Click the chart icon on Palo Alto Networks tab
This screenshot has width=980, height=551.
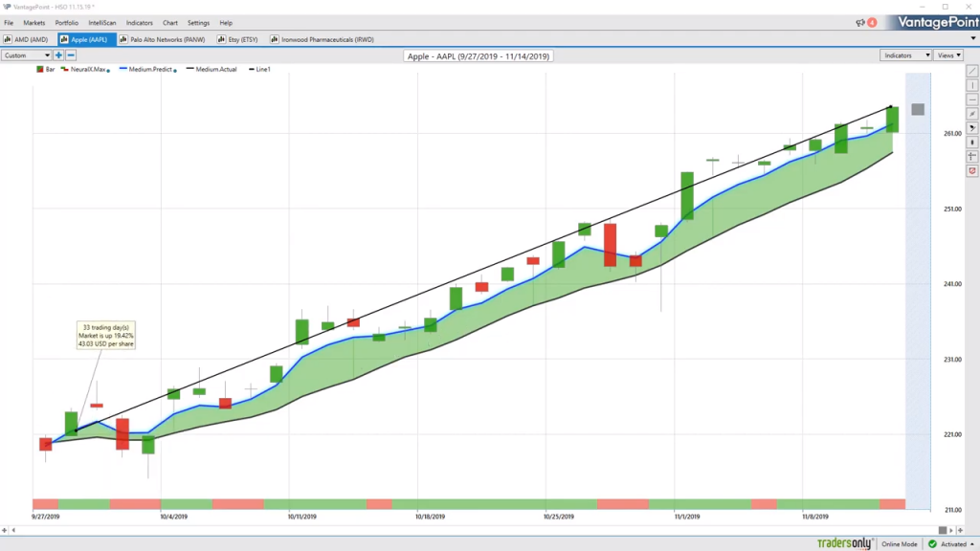coord(123,39)
